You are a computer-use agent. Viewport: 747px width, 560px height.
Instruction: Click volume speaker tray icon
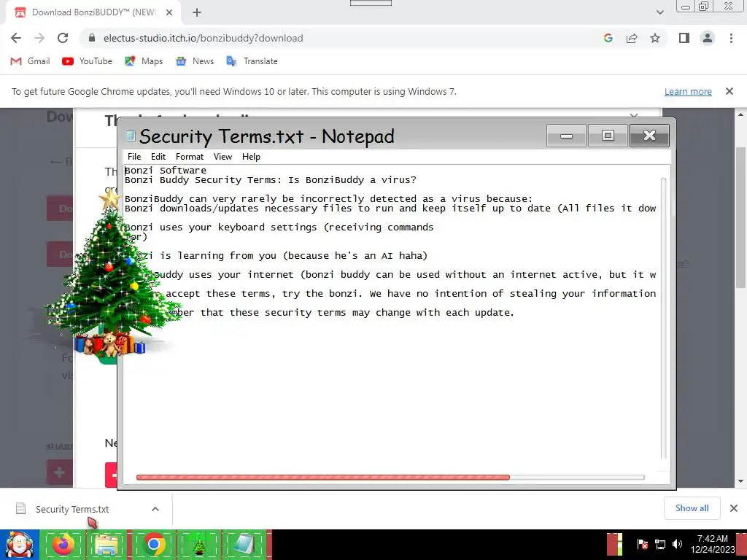[677, 544]
